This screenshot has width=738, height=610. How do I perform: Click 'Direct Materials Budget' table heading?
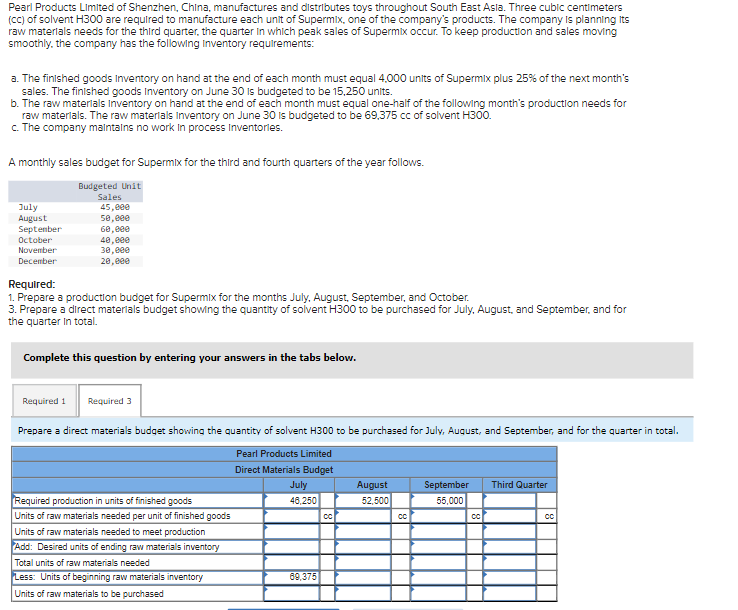284,470
